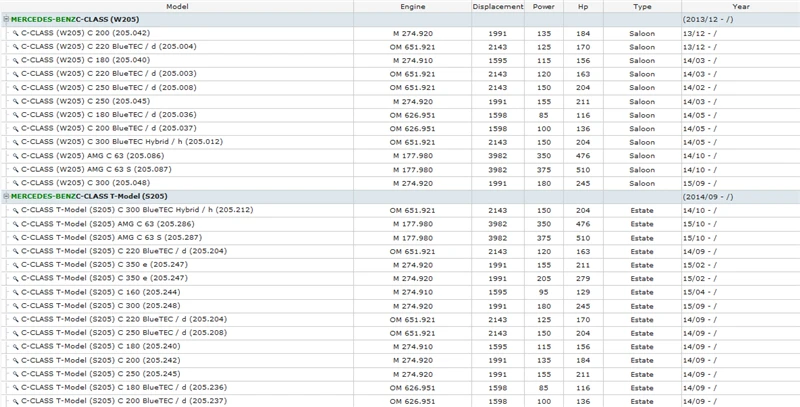The image size is (800, 407).
Task: Click magnifier icon for T-Model C 250 BlueTEC (205.208)
Action: 15,333
